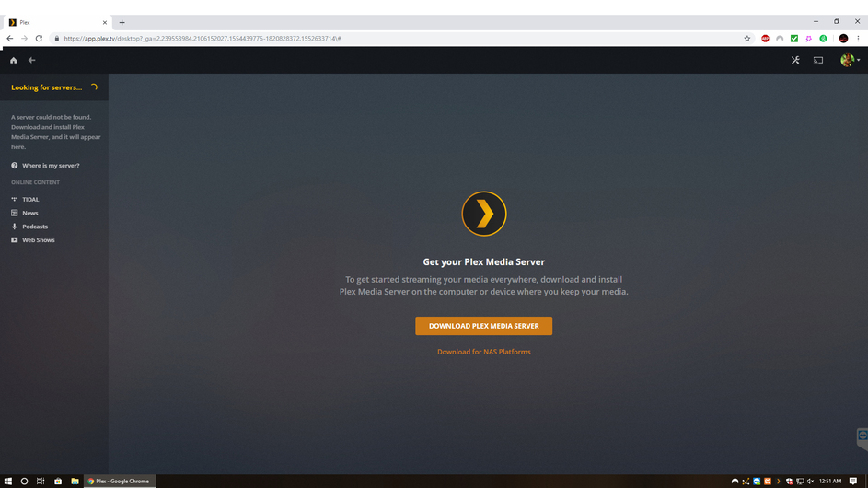Click the pink star extension icon
The width and height of the screenshot is (868, 488).
click(809, 39)
